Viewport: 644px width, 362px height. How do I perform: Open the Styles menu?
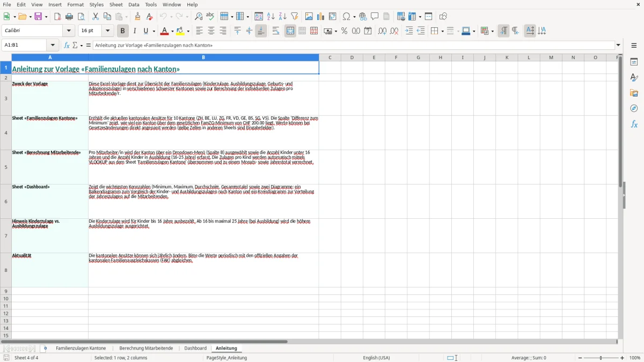(97, 4)
